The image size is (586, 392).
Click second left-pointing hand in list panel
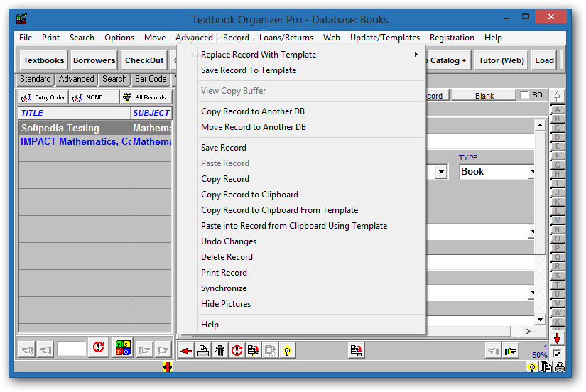point(45,350)
